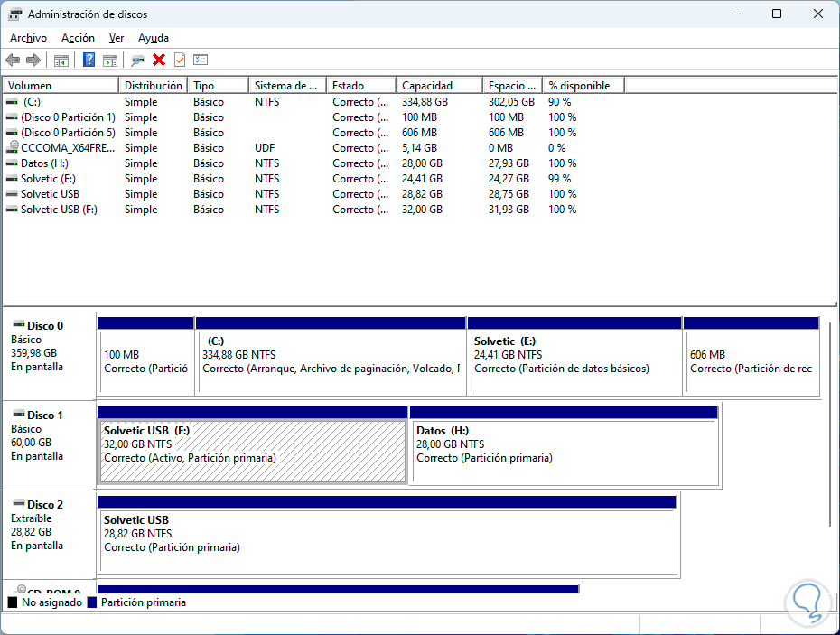Sort by the % disponible column header
Image resolution: width=840 pixels, height=635 pixels.
click(x=583, y=86)
